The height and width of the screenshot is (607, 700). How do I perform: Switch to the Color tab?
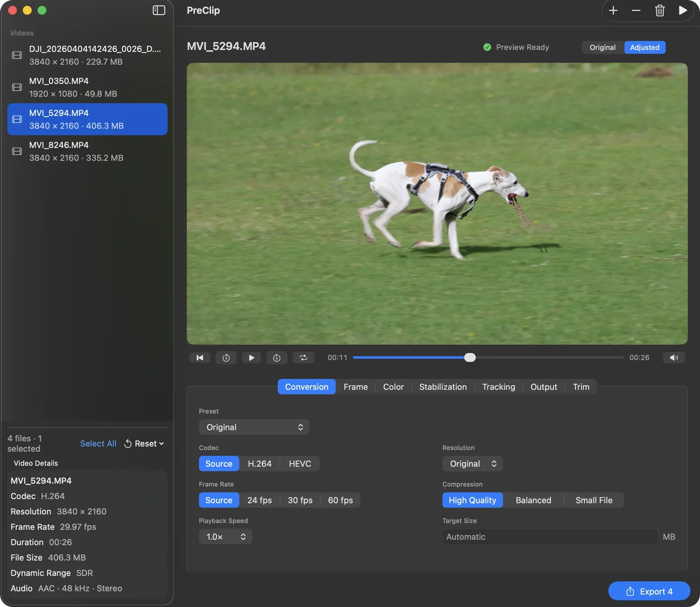pos(393,387)
